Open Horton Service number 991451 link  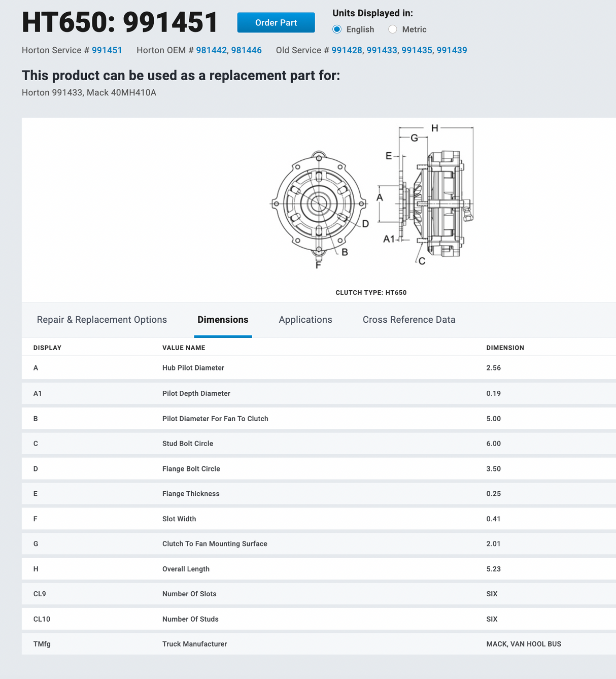[x=107, y=50]
